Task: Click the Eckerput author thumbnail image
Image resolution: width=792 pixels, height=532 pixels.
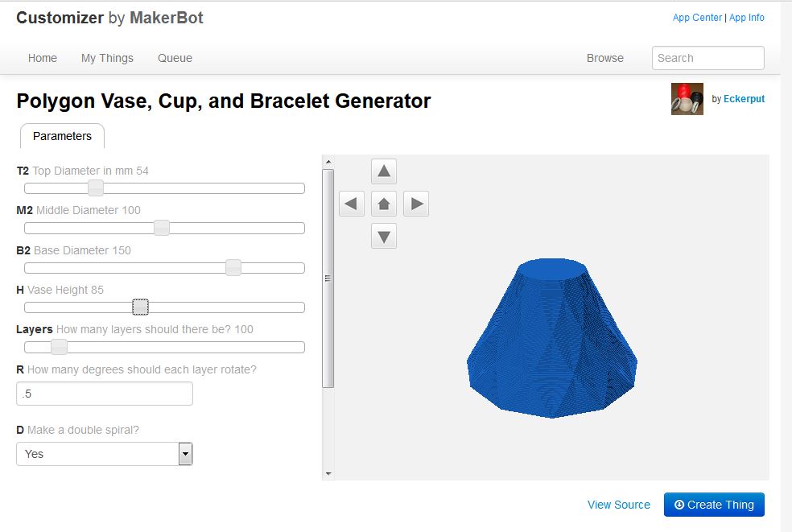Action: [x=687, y=99]
